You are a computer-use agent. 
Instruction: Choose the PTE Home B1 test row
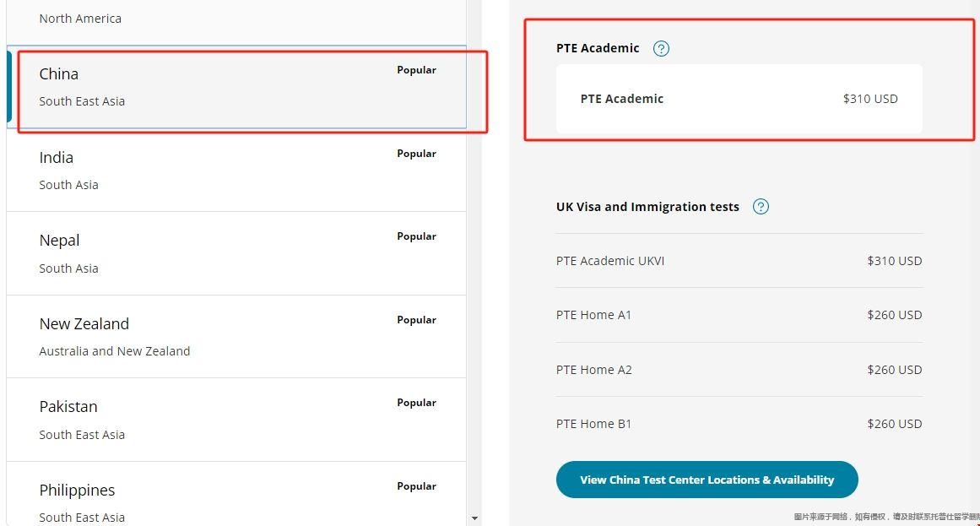tap(739, 424)
